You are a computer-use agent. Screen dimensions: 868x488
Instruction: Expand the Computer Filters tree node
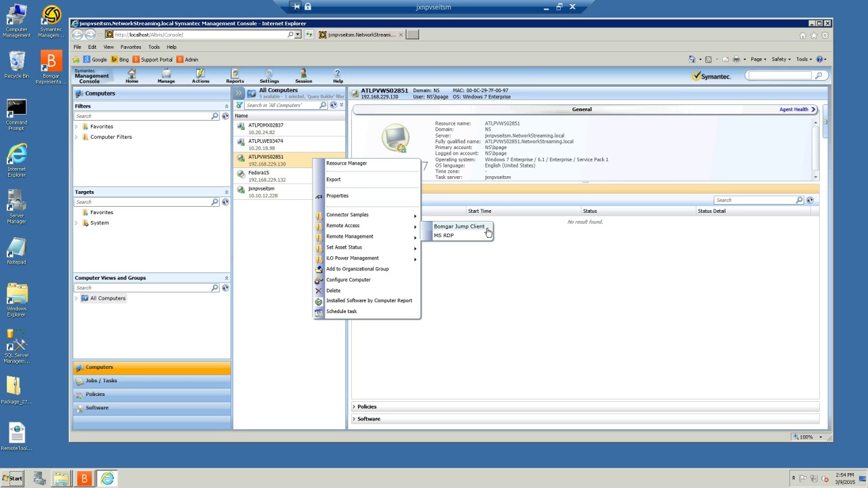(x=77, y=137)
